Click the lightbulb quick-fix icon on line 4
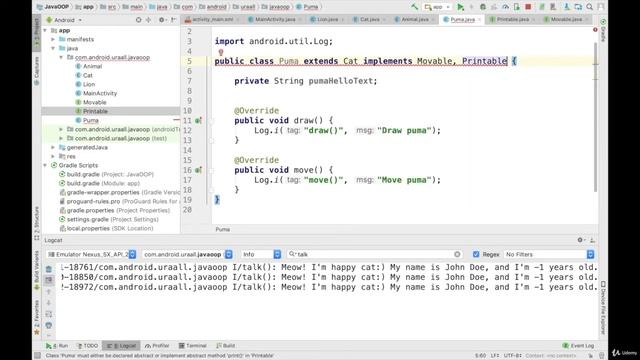The width and height of the screenshot is (640, 360). [221, 52]
